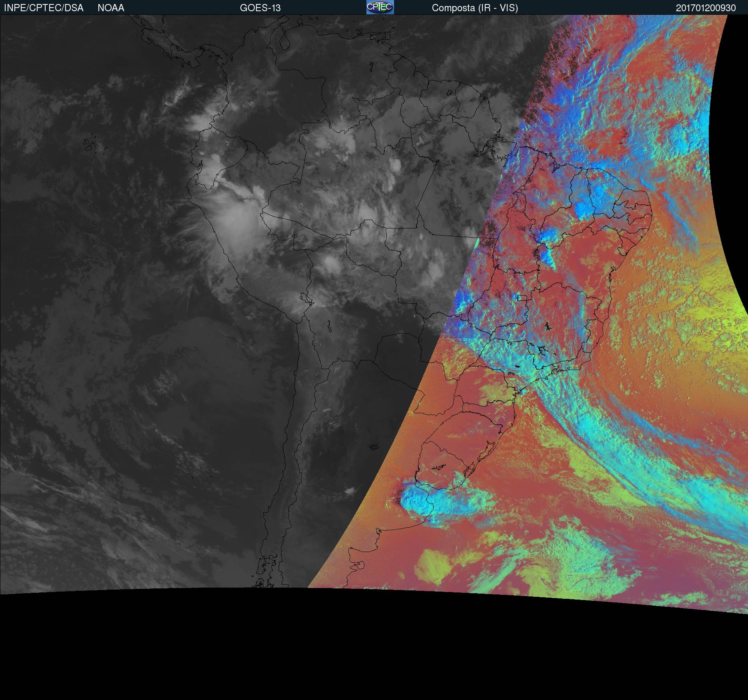Click the CPTEC logo in the header
Screen dimensions: 748x700
pos(380,7)
